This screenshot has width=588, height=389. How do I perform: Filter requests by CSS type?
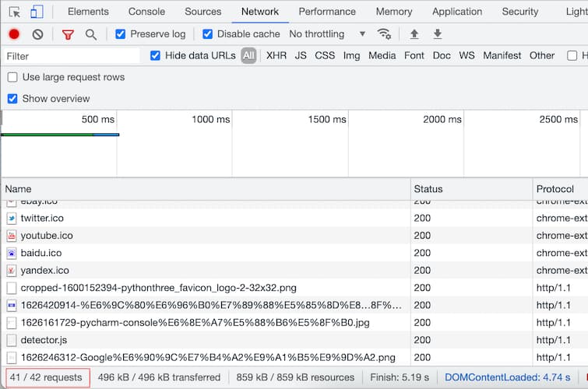pyautogui.click(x=325, y=55)
